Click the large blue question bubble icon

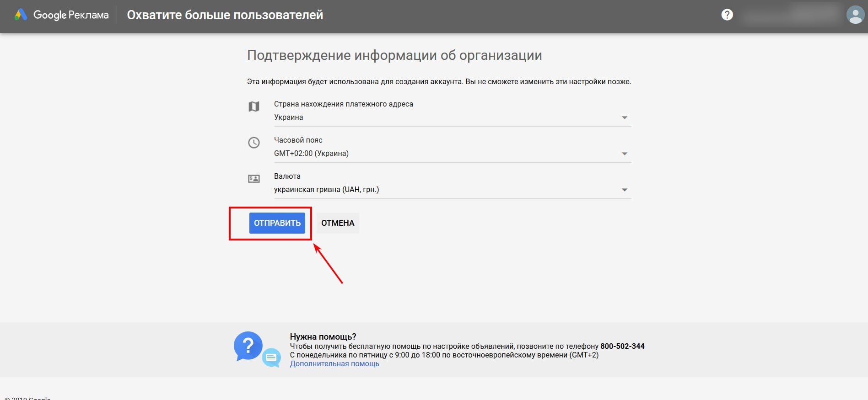pyautogui.click(x=248, y=346)
